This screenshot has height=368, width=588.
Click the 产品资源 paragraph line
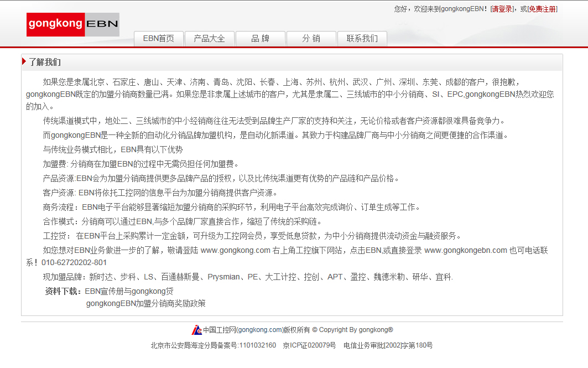[x=221, y=178]
